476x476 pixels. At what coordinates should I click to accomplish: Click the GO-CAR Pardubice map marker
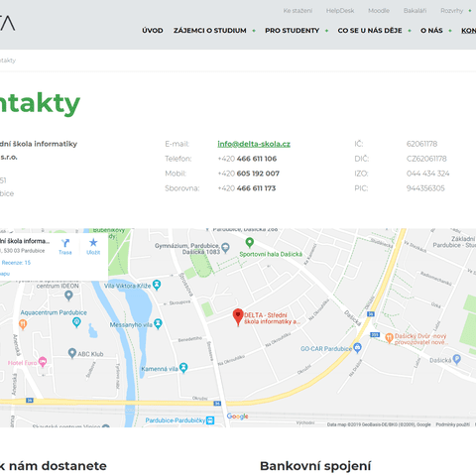pyautogui.click(x=357, y=347)
